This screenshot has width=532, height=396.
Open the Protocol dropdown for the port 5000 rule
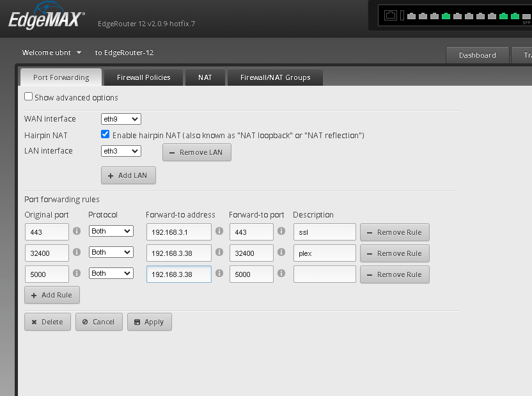(x=111, y=273)
